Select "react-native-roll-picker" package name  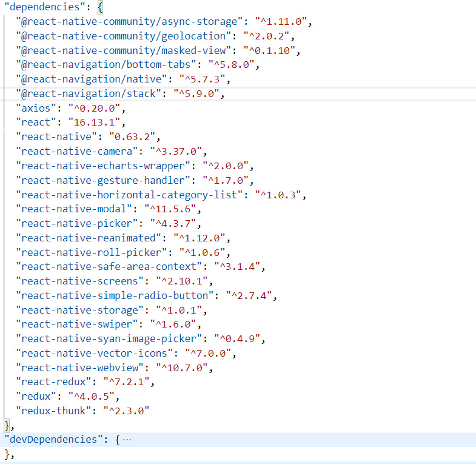click(x=92, y=253)
